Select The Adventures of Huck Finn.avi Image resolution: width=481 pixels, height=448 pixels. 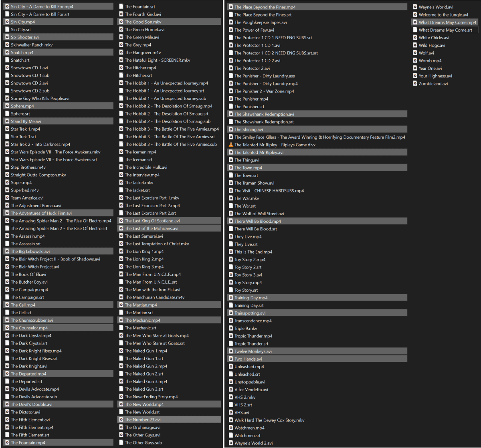pyautogui.click(x=59, y=213)
